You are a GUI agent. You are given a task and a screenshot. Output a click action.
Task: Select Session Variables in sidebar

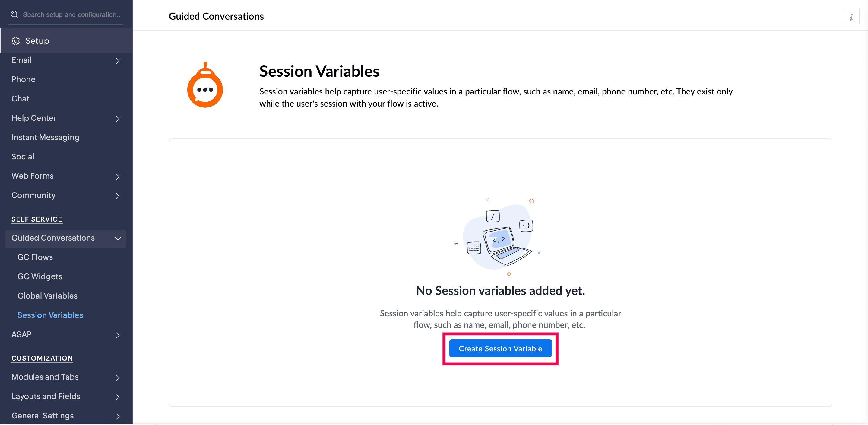tap(50, 315)
